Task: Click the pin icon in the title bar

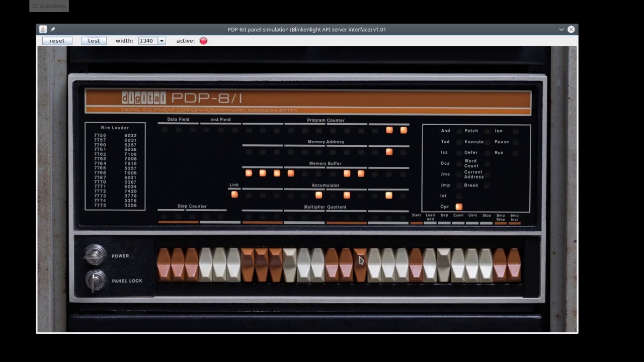Action: point(53,29)
